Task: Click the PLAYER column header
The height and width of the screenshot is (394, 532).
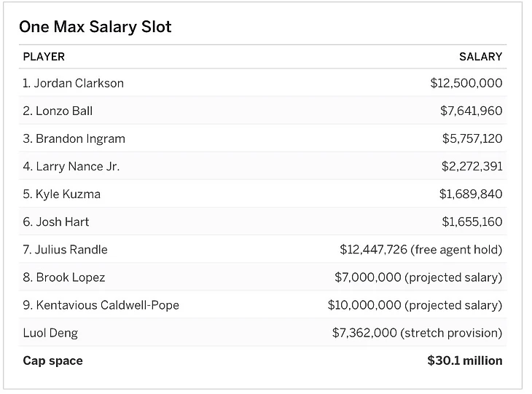Action: point(44,57)
